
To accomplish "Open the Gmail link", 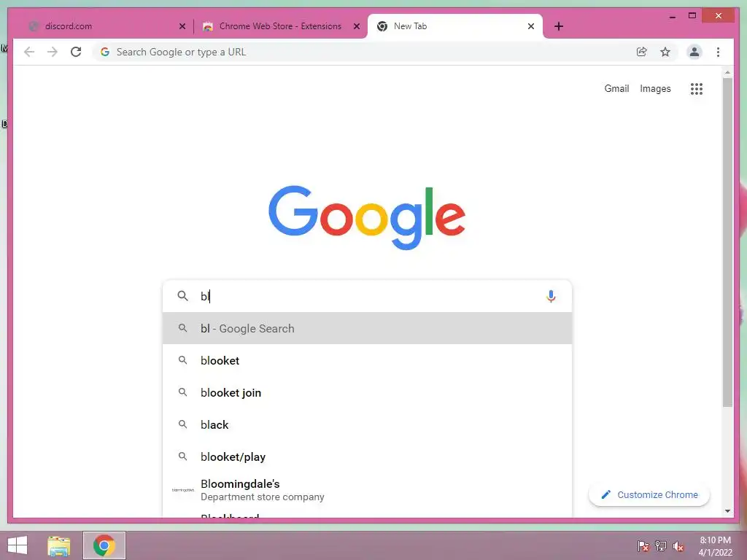I will (616, 88).
